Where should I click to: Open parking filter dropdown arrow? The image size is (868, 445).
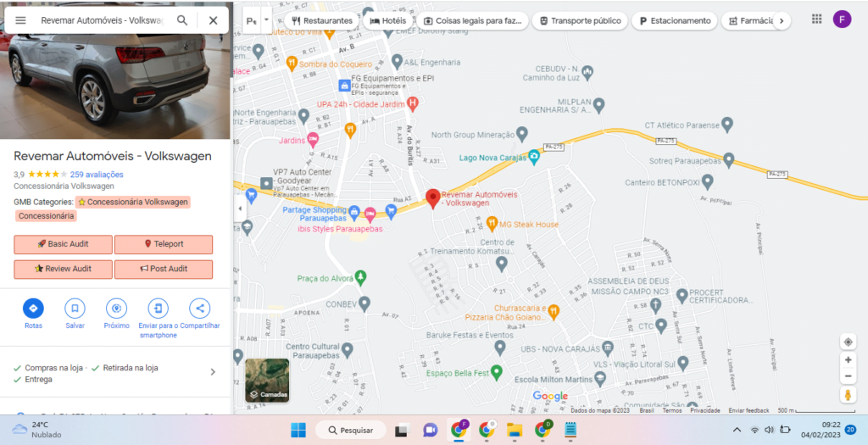266,19
